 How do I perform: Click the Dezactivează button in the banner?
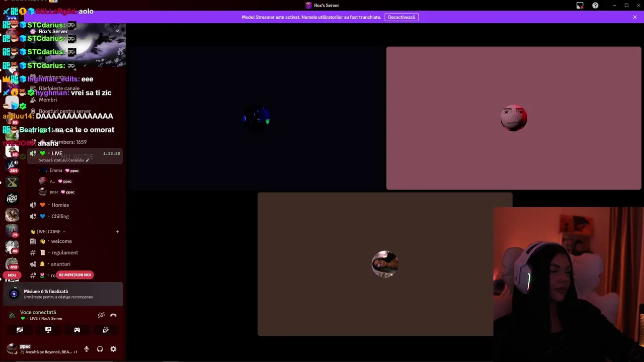click(x=401, y=17)
